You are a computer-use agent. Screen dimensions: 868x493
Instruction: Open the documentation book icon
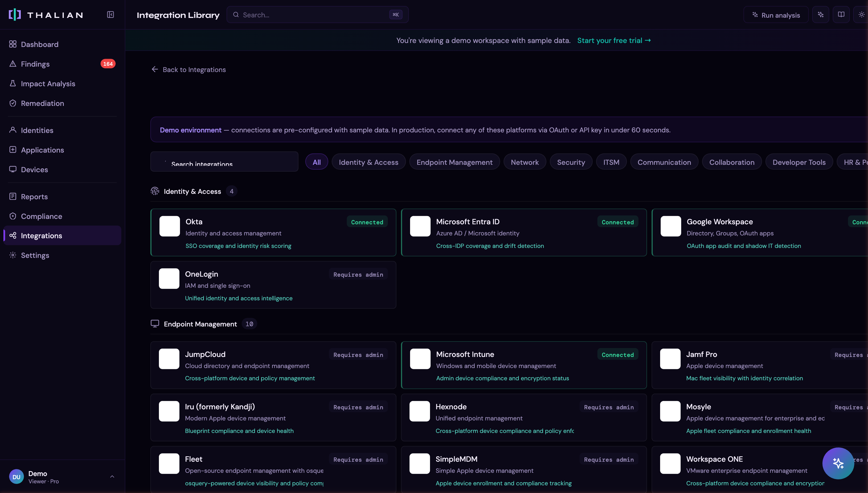(x=841, y=15)
